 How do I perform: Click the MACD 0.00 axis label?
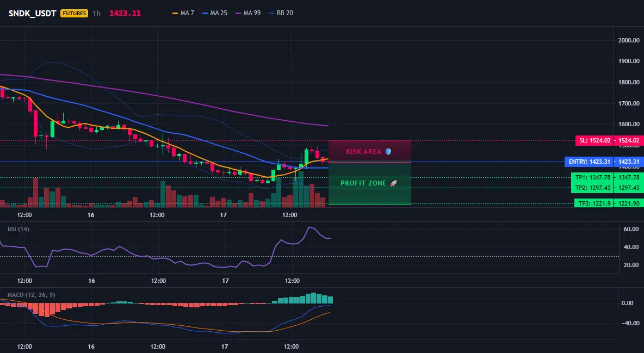click(x=628, y=304)
